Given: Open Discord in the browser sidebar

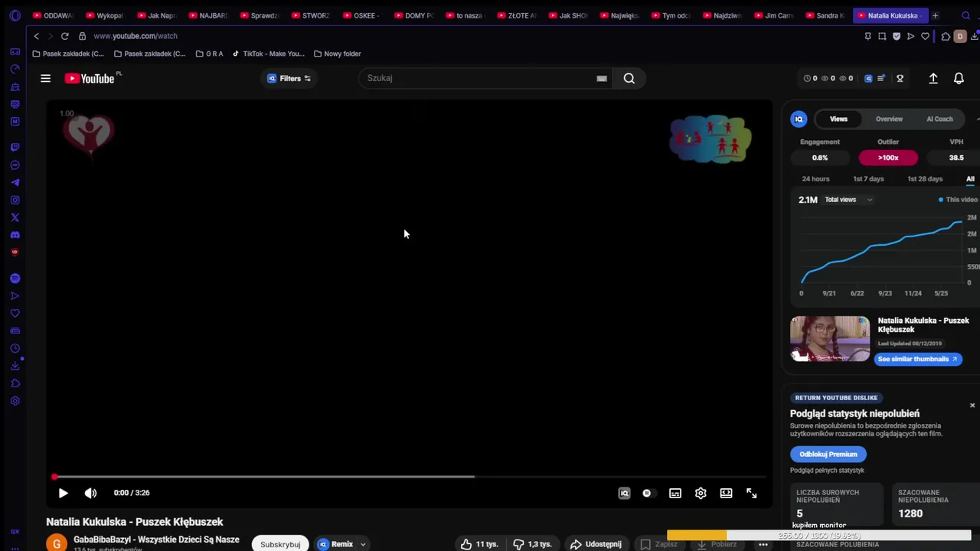Looking at the screenshot, I should 15,235.
